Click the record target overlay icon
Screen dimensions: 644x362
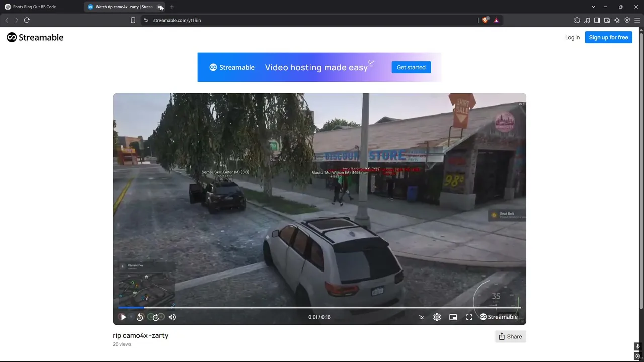[637, 356]
